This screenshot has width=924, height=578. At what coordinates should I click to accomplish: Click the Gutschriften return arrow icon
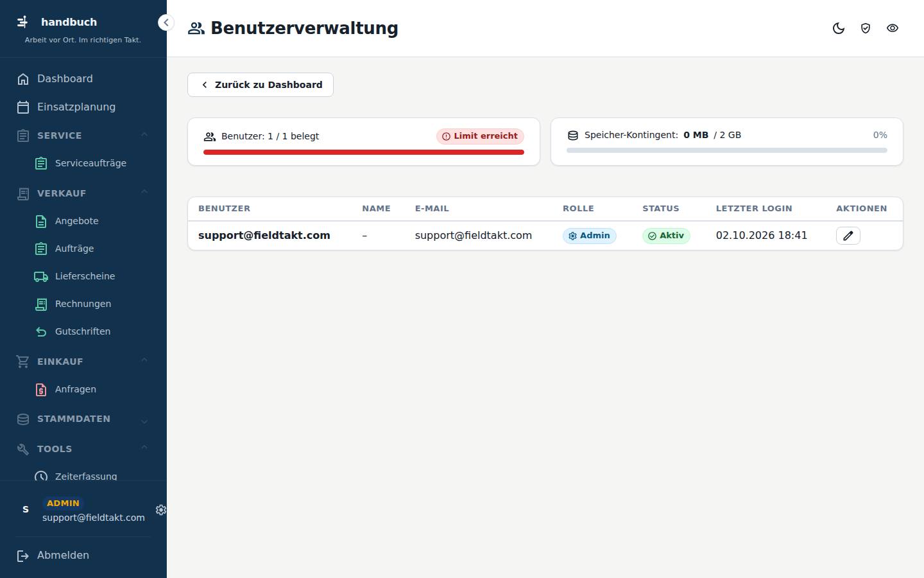click(x=41, y=332)
